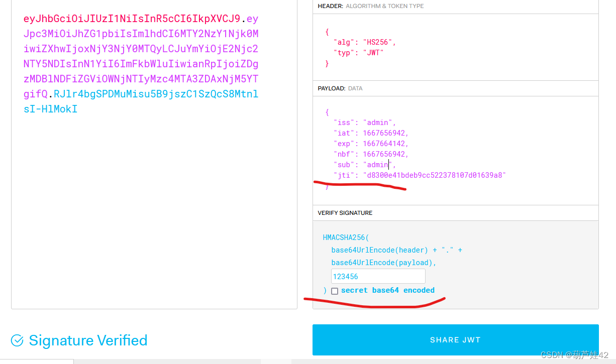This screenshot has width=616, height=364.
Task: Click the PAYLOAD: DATA section label
Action: click(x=342, y=88)
